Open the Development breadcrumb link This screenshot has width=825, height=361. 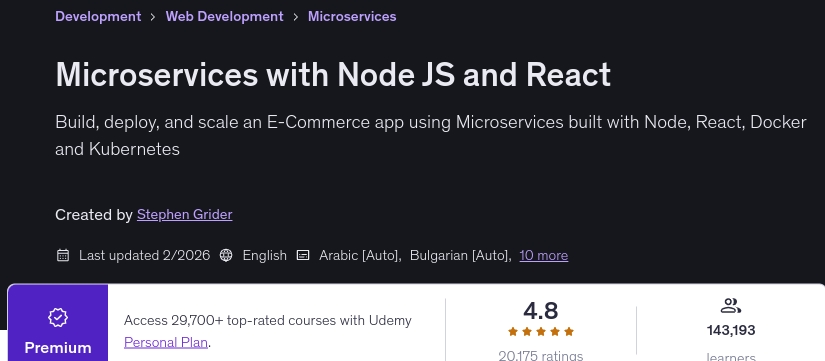point(98,16)
